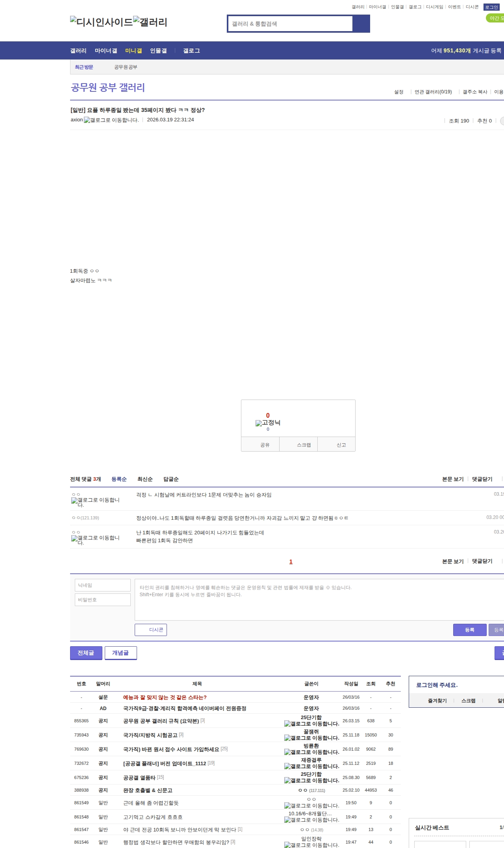This screenshot has height=848, width=504.
Task: Expand the 연관 갤러리(0/19) list
Action: pos(433,92)
